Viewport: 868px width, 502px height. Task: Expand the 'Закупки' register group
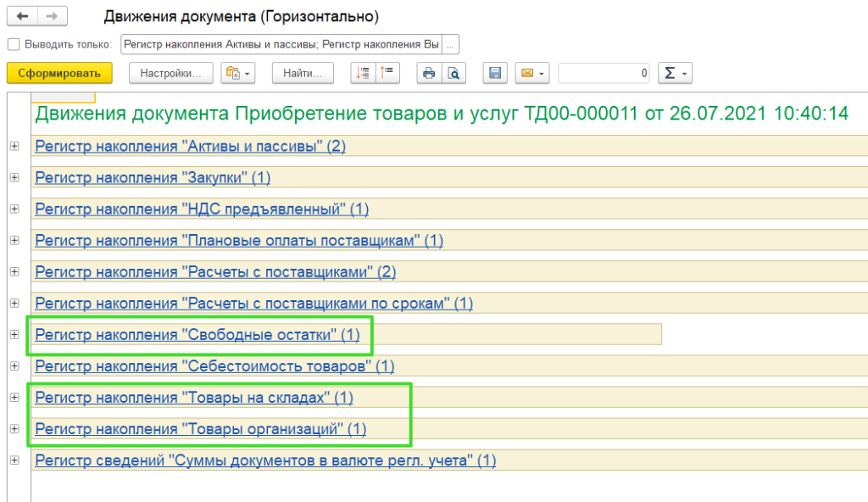pos(14,178)
